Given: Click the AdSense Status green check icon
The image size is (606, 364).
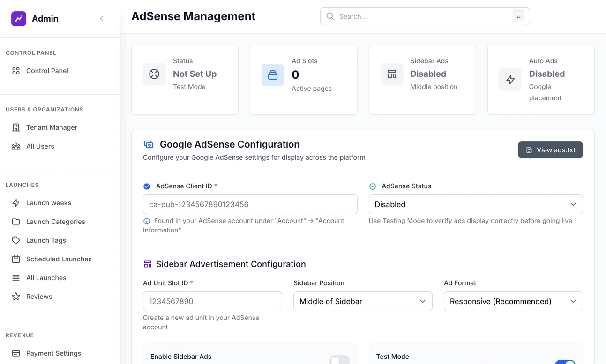Looking at the screenshot, I should tap(373, 186).
